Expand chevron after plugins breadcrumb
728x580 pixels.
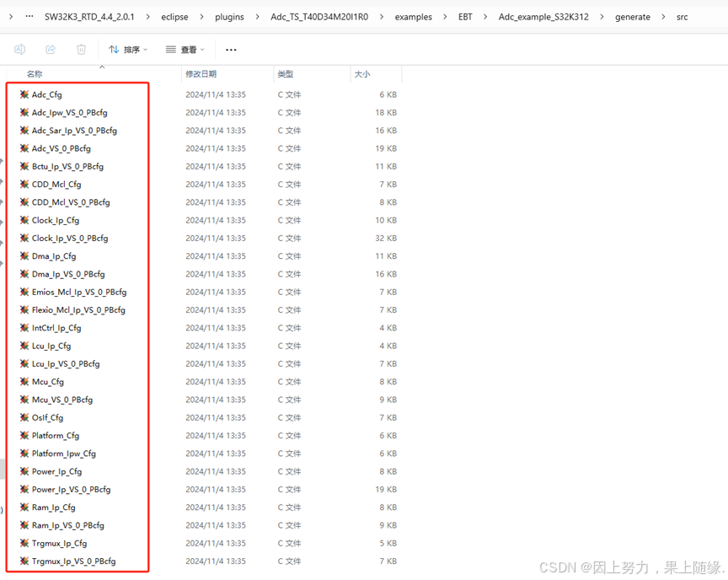257,17
